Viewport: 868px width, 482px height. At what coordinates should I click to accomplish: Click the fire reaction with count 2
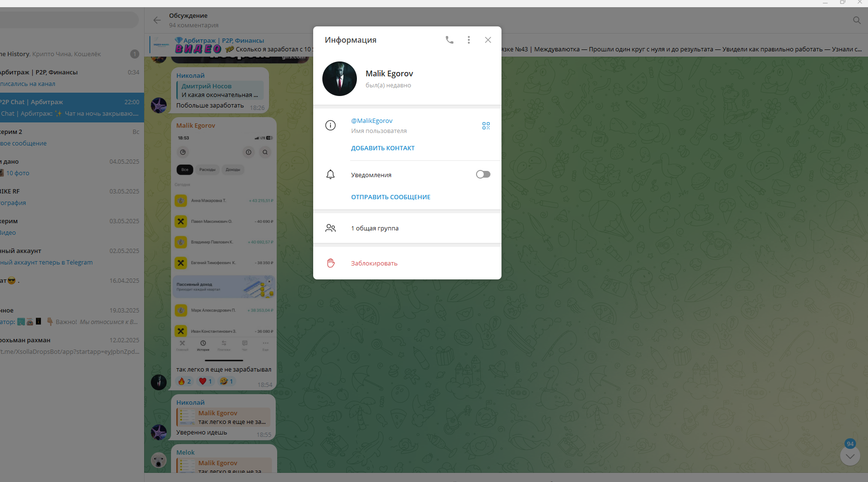tap(184, 381)
